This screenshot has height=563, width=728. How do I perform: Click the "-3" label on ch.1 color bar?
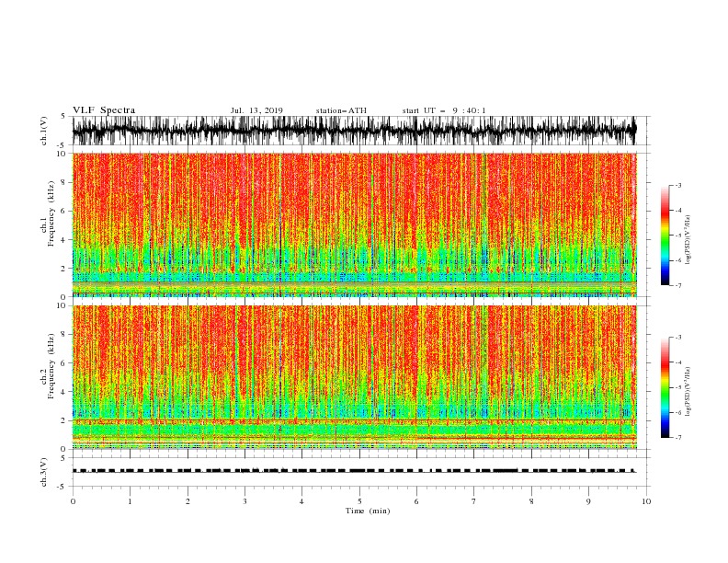coord(677,185)
